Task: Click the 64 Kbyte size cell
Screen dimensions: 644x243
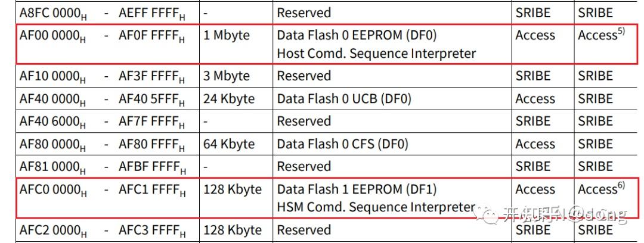Action: (229, 144)
